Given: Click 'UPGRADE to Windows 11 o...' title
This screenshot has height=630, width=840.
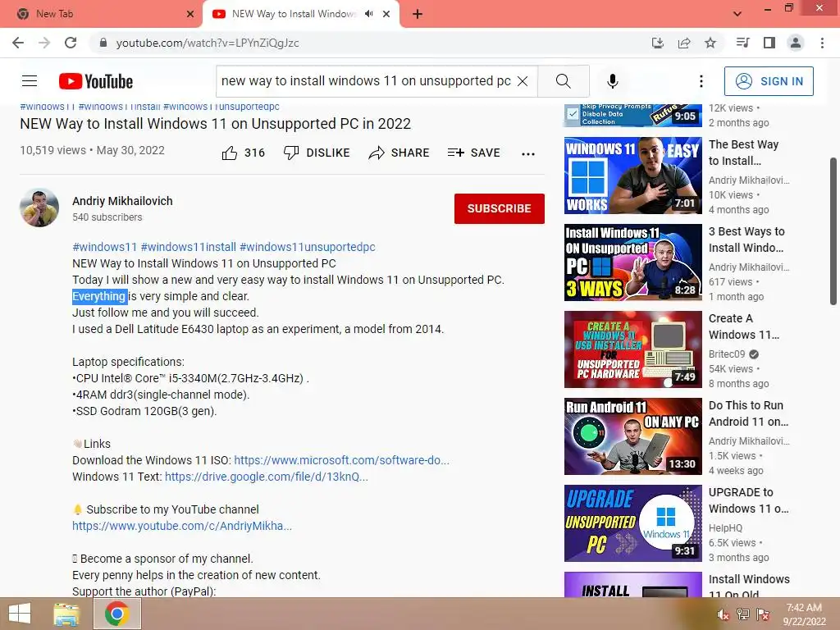Looking at the screenshot, I should [748, 500].
